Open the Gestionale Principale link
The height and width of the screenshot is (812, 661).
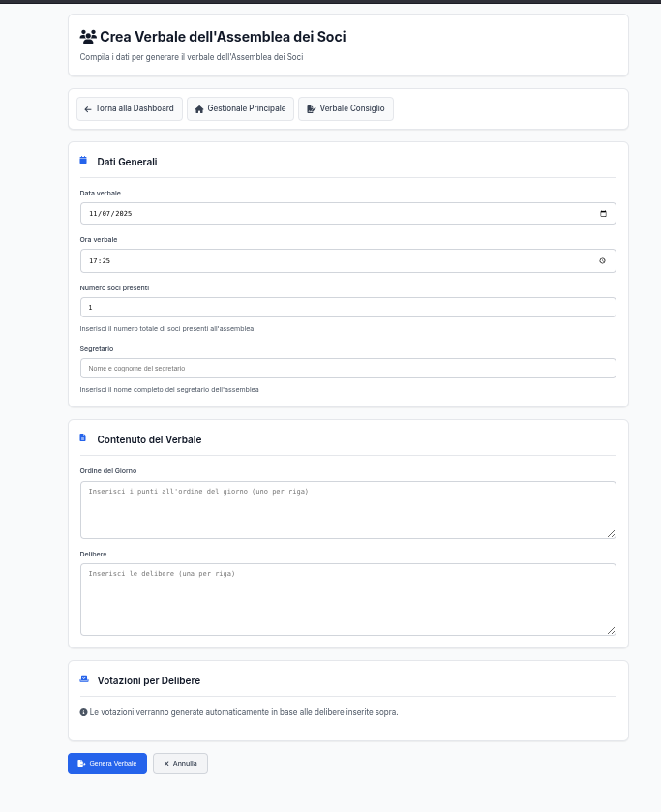[x=240, y=108]
